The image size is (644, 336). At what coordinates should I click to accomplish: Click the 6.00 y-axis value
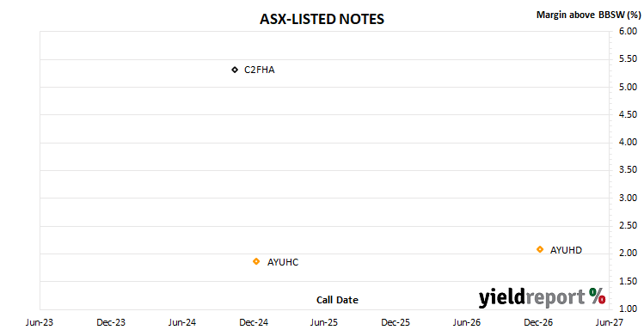628,31
